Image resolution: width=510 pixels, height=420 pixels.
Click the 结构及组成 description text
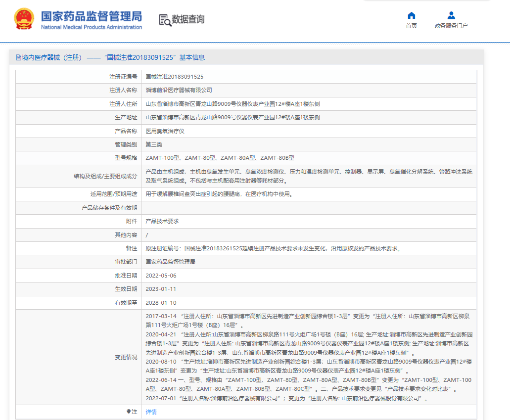309,176
